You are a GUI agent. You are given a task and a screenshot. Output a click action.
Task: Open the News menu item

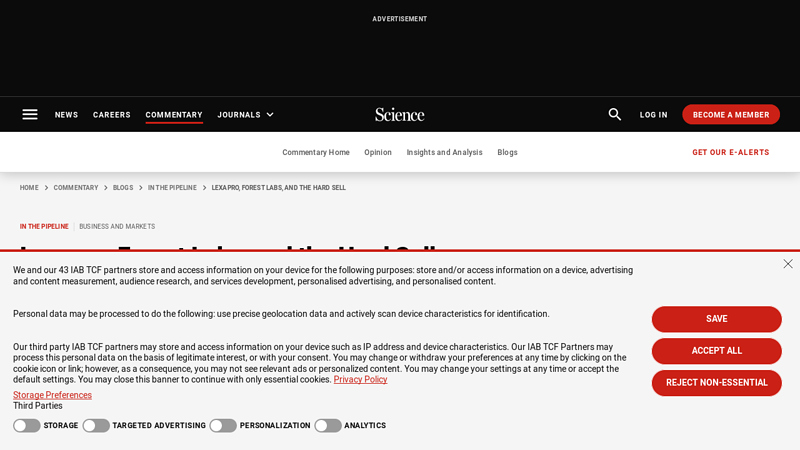click(x=66, y=115)
